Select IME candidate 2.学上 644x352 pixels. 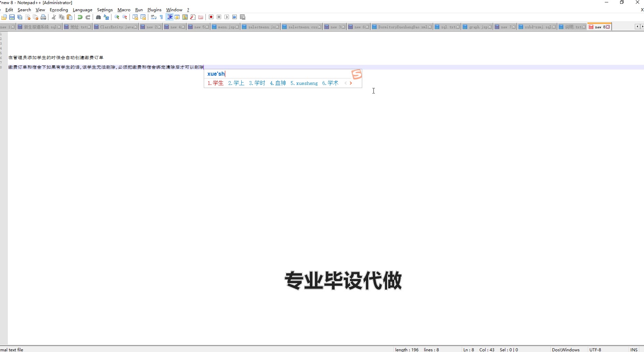click(x=236, y=83)
